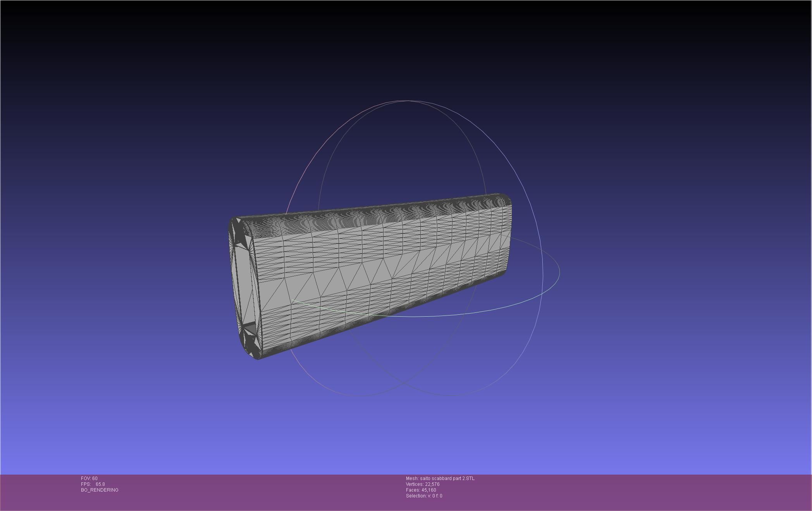Click the Vertices: 22,576 text

[422, 484]
